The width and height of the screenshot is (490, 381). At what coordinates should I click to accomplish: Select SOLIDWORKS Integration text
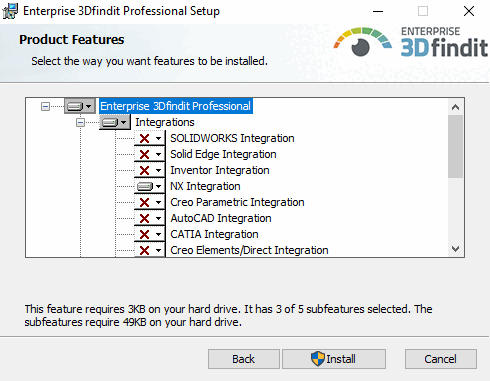232,138
